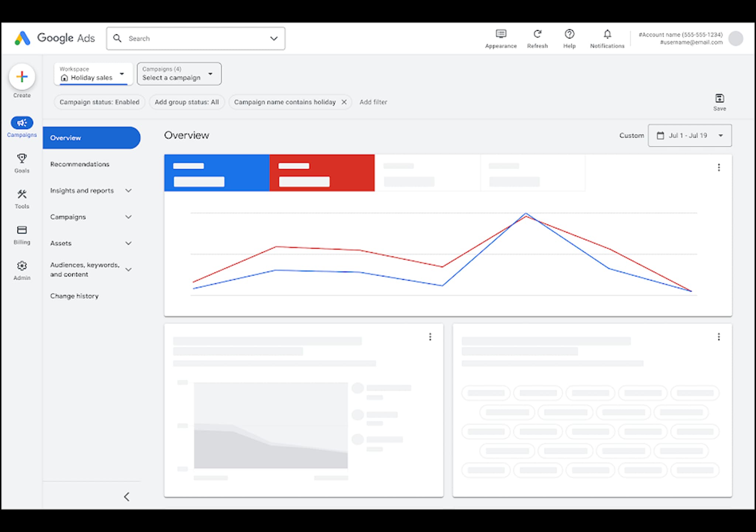Click the Create plus button
This screenshot has width=756, height=532.
[x=22, y=77]
